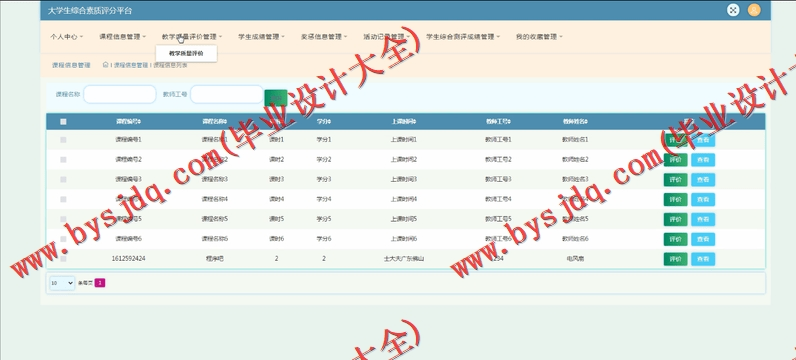
Task: Click 查看 button for 课程名称5 row
Action: (x=703, y=219)
